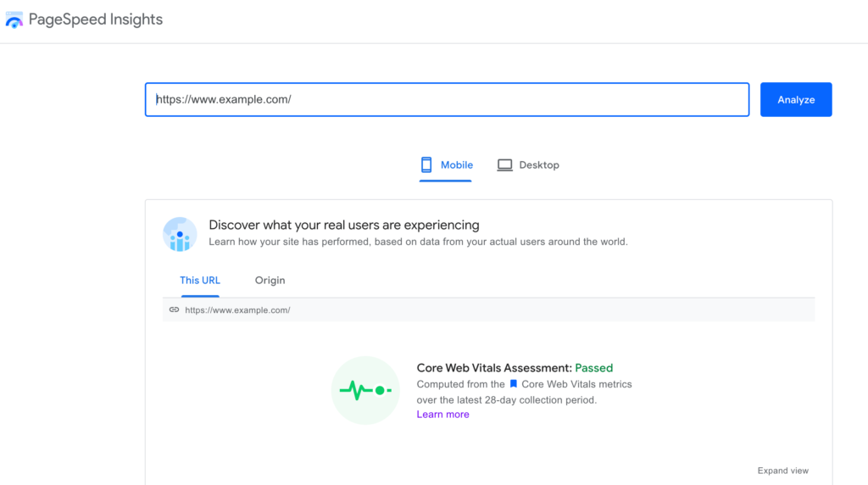This screenshot has height=485, width=868.
Task: Open the Core Web Vitals metrics link
Action: pos(576,384)
